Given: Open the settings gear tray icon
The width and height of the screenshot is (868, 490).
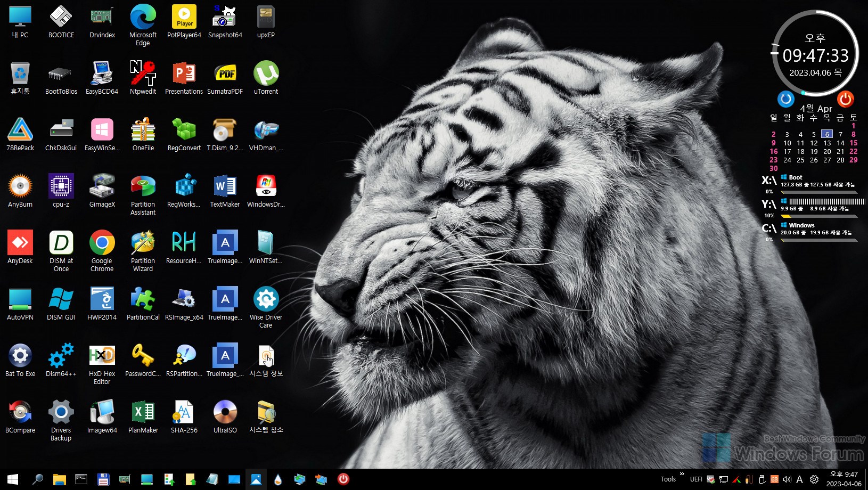Looking at the screenshot, I should (814, 479).
